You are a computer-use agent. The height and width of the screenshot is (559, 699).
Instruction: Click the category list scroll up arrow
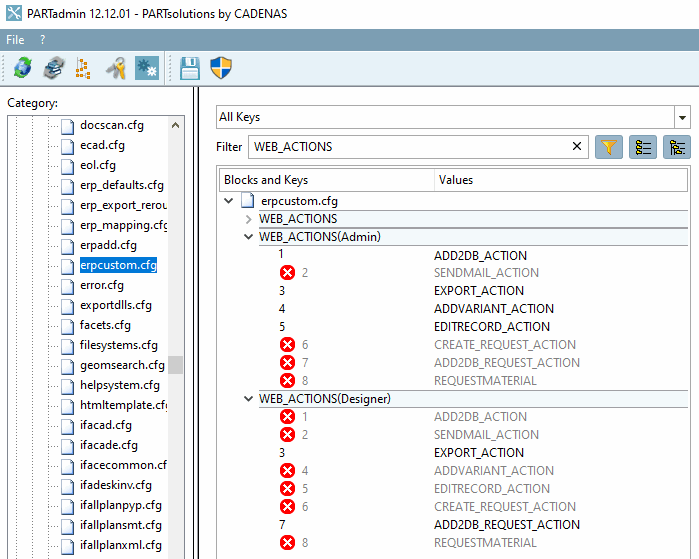pyautogui.click(x=176, y=126)
